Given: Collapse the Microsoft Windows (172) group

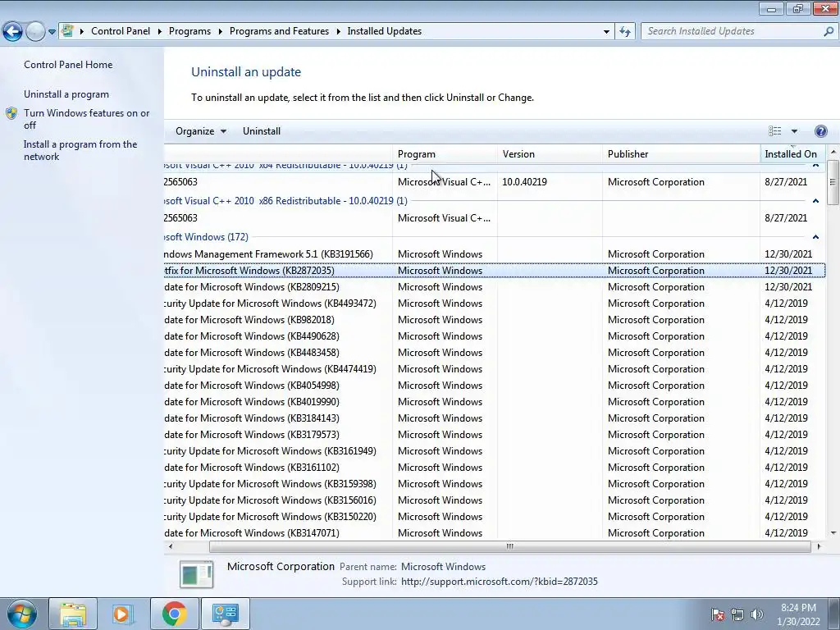Looking at the screenshot, I should tap(815, 237).
